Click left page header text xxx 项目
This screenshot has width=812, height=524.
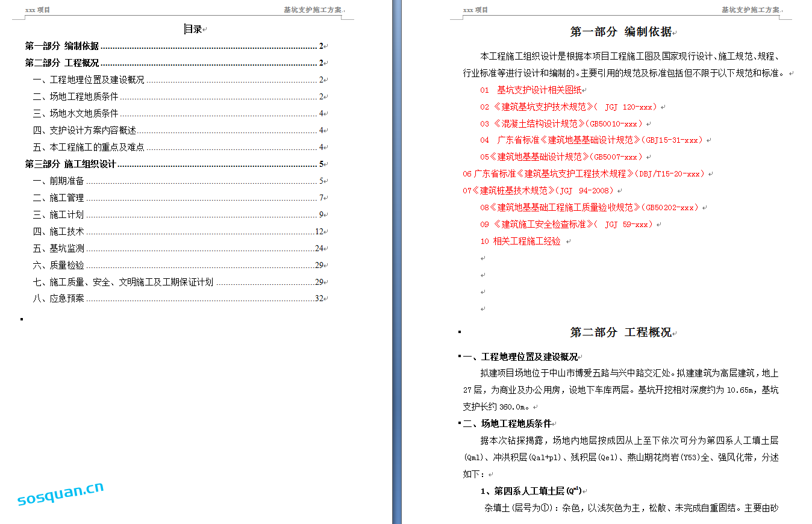tap(37, 10)
